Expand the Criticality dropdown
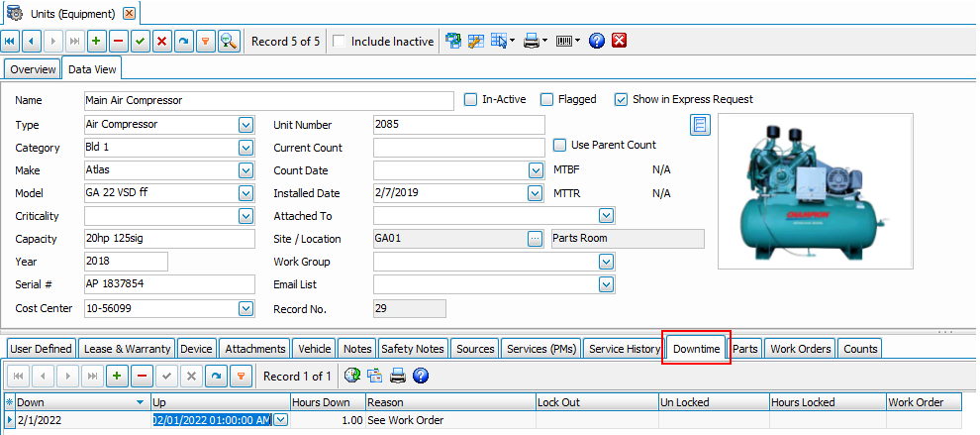 [245, 216]
